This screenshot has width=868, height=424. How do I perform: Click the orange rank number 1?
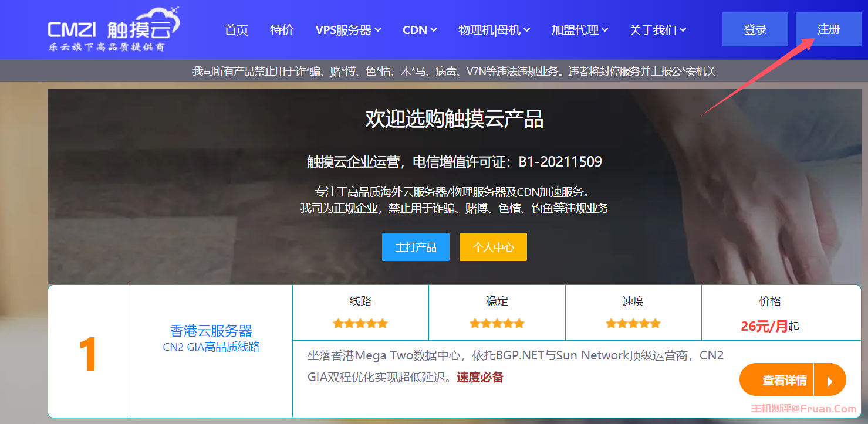point(88,355)
